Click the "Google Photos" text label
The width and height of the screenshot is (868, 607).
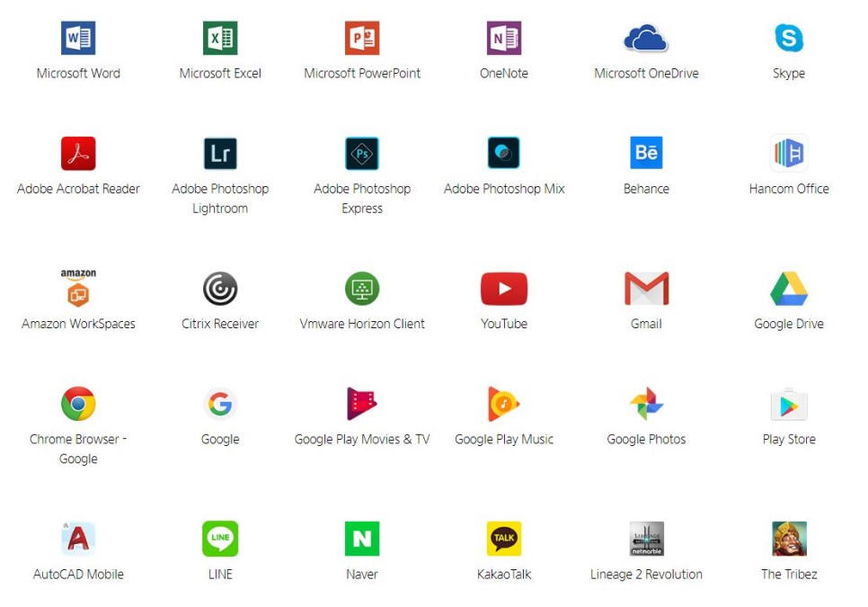pos(646,440)
